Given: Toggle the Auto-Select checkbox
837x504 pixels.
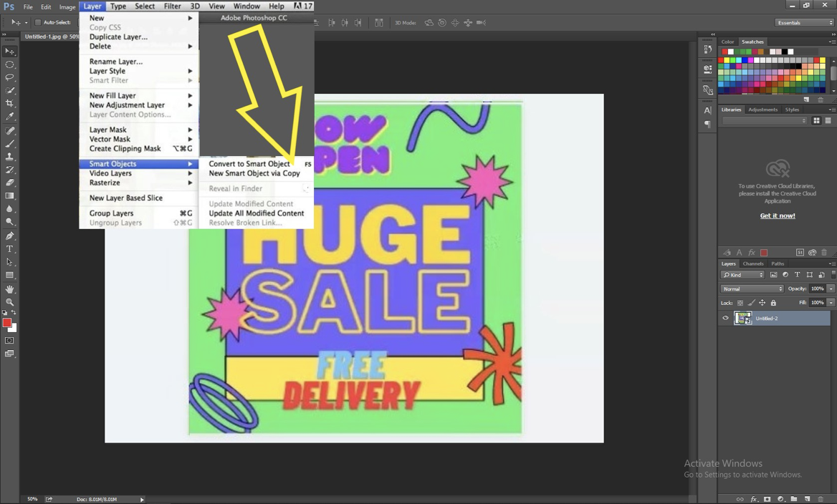Looking at the screenshot, I should (38, 22).
